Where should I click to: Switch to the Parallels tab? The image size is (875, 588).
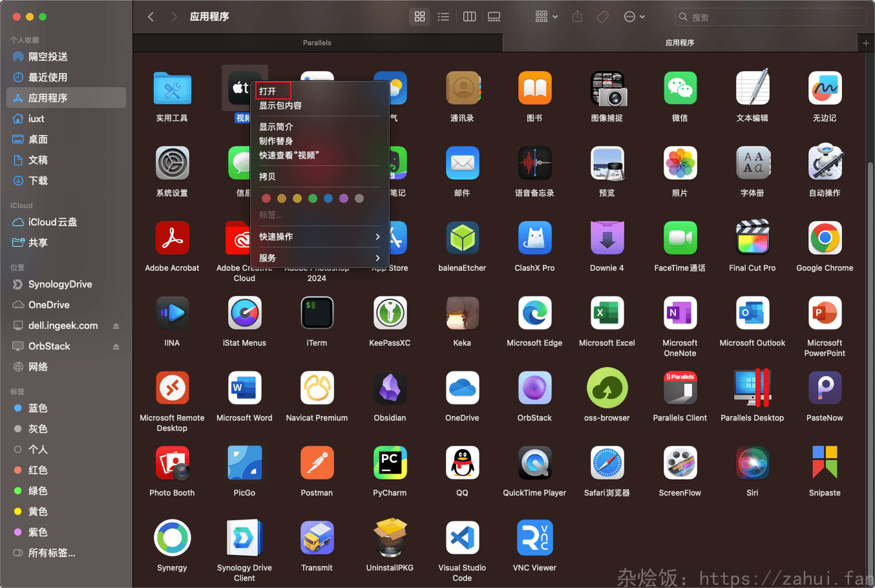point(317,43)
